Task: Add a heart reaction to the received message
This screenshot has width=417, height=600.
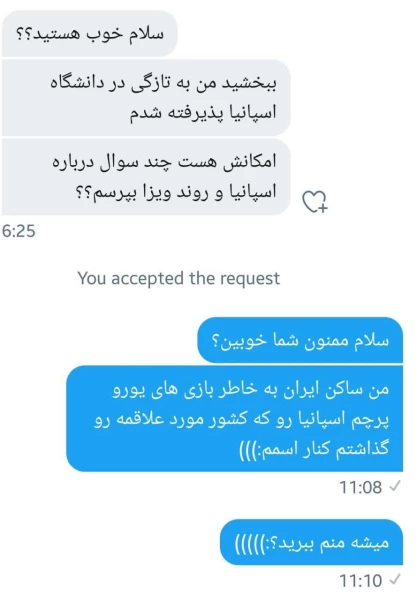Action: tap(315, 201)
